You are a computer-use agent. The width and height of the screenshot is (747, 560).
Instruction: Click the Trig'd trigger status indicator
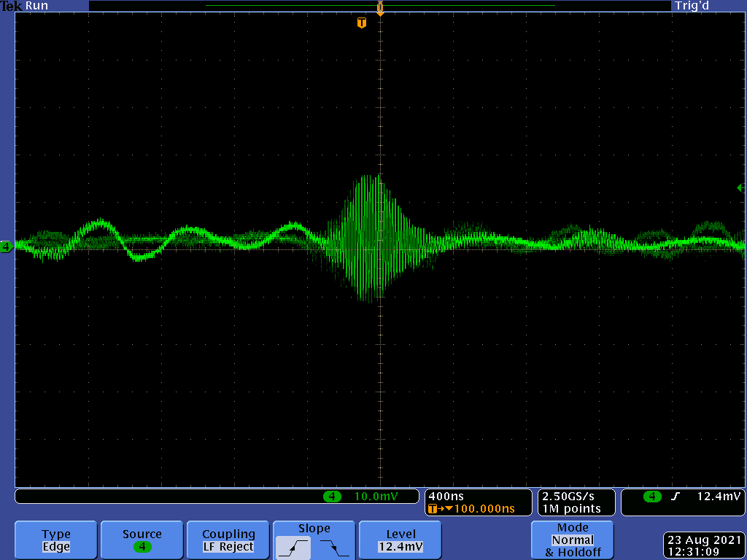pos(692,6)
